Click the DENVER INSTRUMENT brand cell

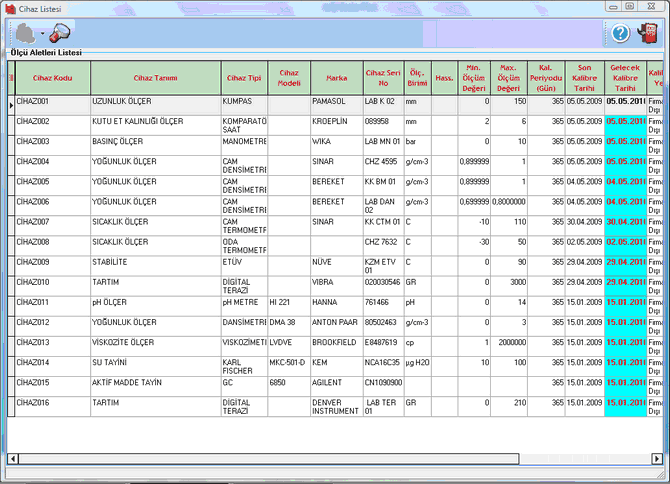pos(337,406)
